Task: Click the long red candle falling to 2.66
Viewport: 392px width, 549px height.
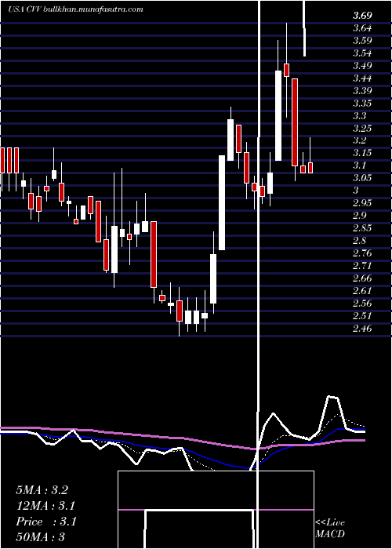Action: 154,255
